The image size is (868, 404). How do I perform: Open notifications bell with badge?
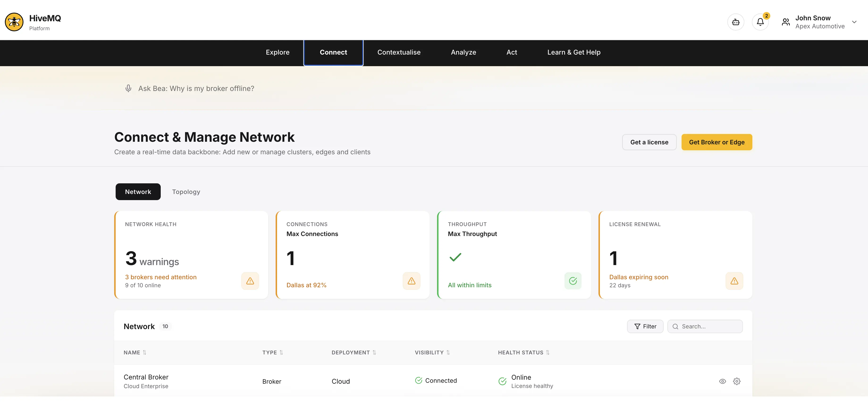(760, 22)
